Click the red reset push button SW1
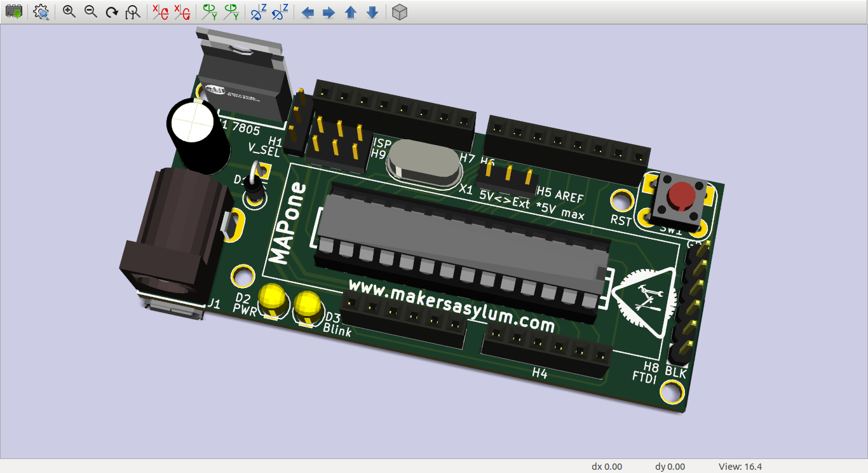The height and width of the screenshot is (473, 868). click(681, 196)
